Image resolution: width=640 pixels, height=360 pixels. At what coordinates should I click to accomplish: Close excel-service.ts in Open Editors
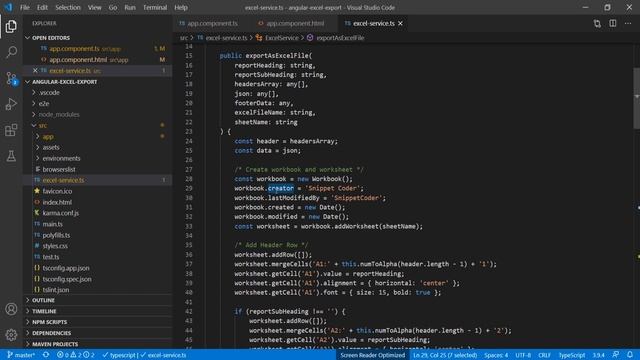point(35,71)
